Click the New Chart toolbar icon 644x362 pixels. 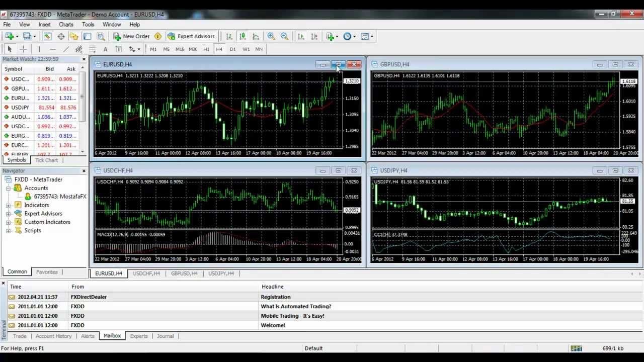click(10, 36)
